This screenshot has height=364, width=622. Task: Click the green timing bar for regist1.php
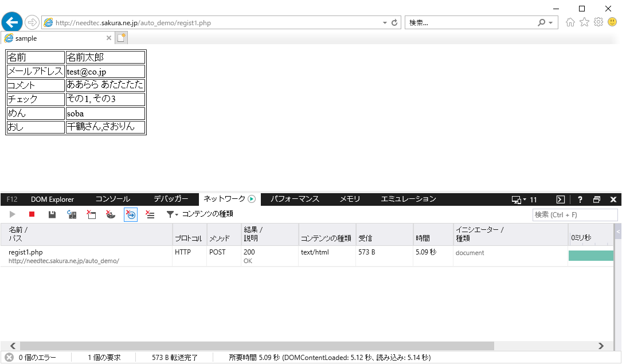click(591, 256)
